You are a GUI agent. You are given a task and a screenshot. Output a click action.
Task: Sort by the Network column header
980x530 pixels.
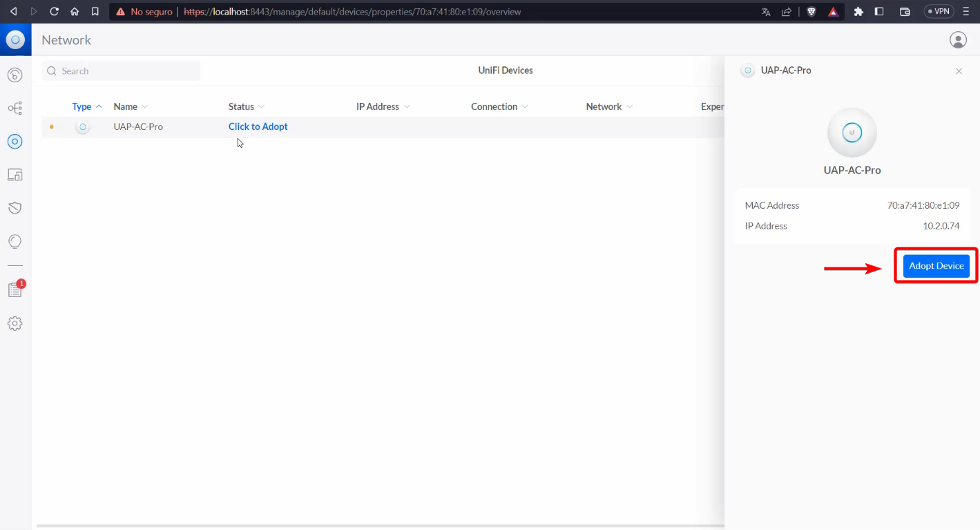tap(609, 106)
